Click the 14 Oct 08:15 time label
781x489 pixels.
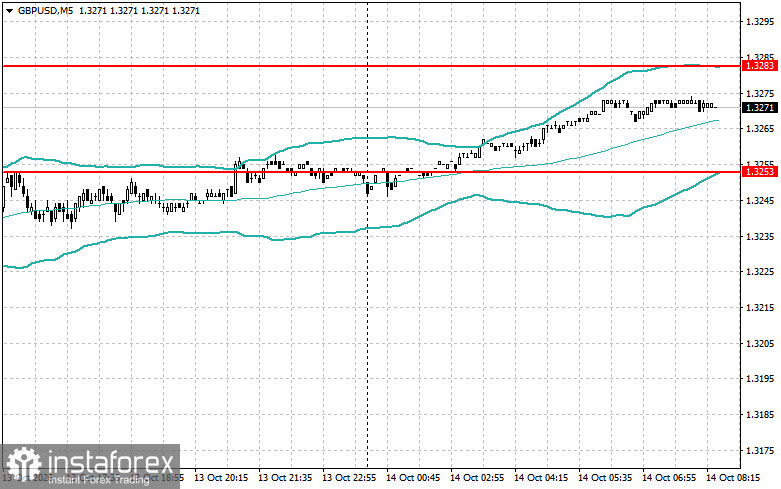click(733, 477)
